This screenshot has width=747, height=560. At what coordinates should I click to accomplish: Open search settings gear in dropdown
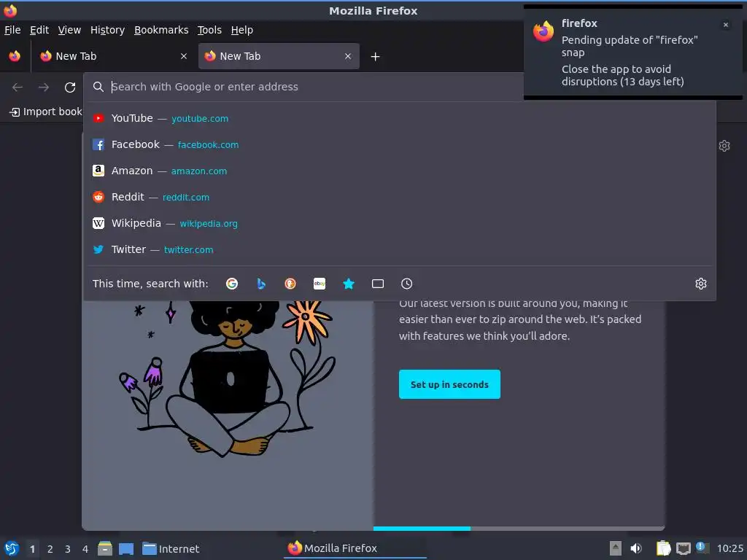(701, 284)
